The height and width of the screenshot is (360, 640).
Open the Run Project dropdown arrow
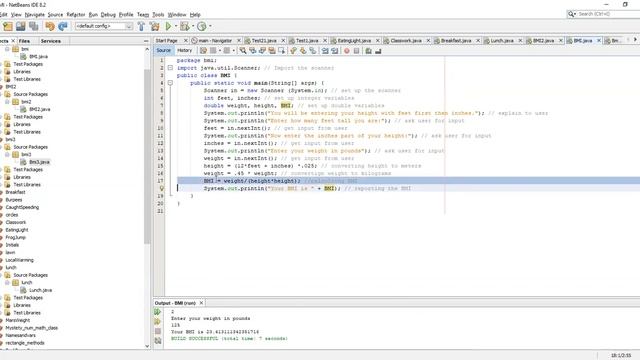[176, 26]
